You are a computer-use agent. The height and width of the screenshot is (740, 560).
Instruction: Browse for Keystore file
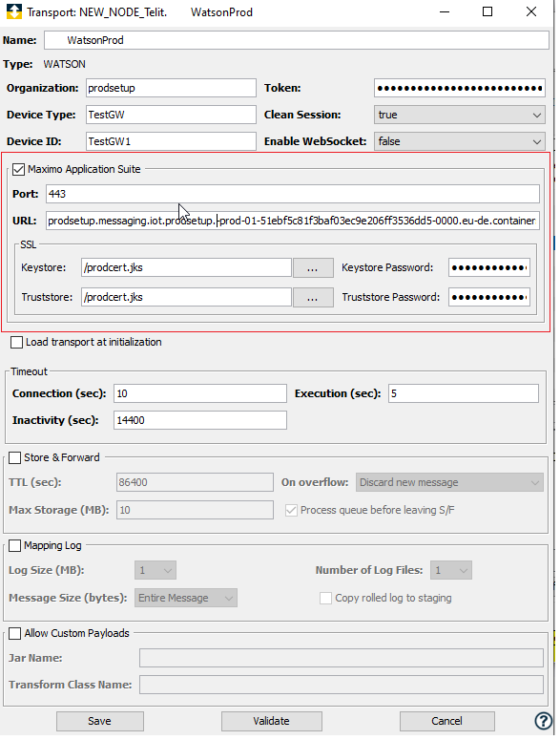(x=313, y=267)
